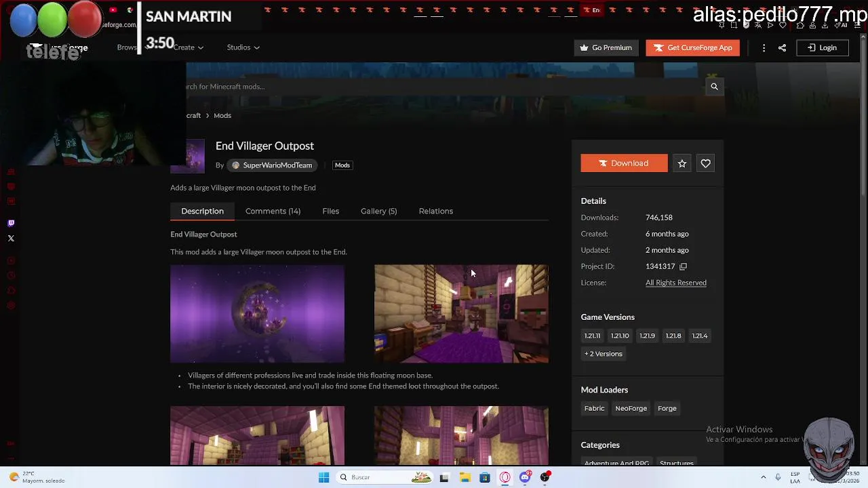Open Mods breadcrumb link
Screen dimensions: 868x488
pyautogui.click(x=222, y=115)
